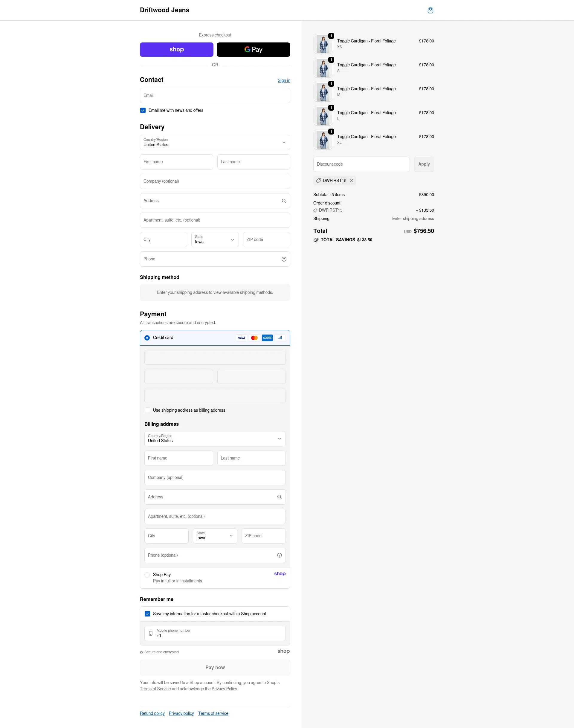Select the Credit card payment radio
The image size is (574, 728).
point(147,338)
